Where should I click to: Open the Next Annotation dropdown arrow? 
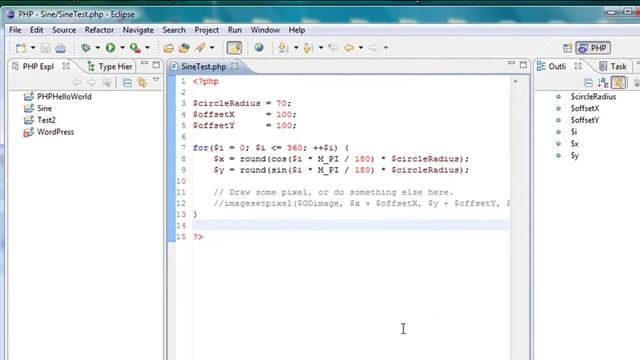[x=296, y=48]
